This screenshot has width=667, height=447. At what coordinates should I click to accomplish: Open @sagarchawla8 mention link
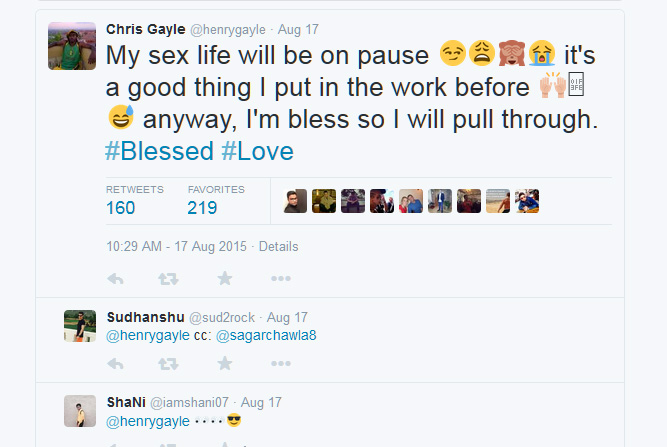click(266, 335)
